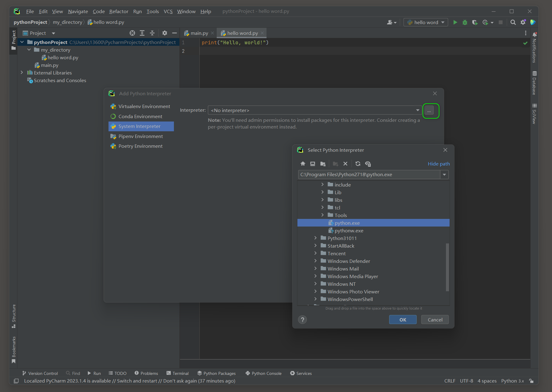This screenshot has height=392, width=552.
Task: Expand the Tools folder in file chooser
Action: click(322, 215)
